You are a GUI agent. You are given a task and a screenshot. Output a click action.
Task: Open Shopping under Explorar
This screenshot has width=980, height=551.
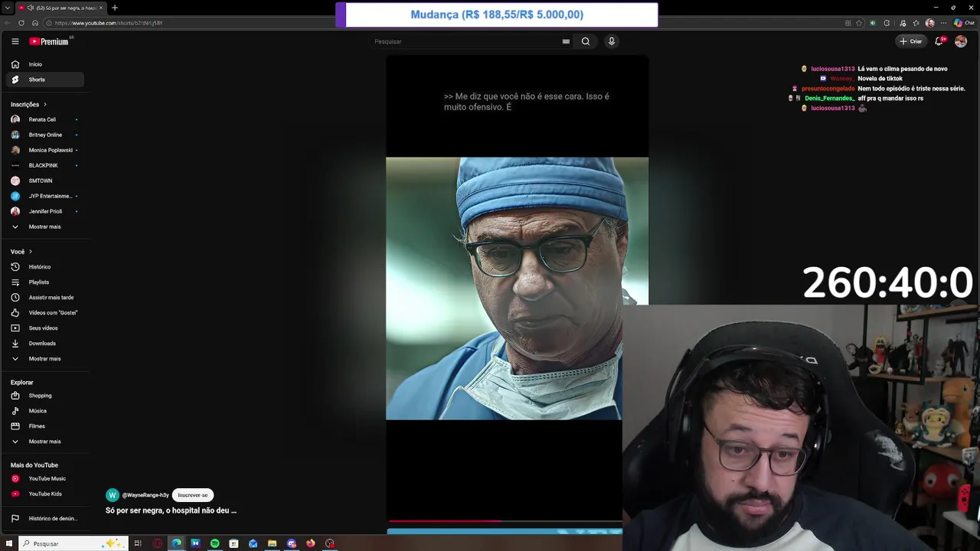45,396
